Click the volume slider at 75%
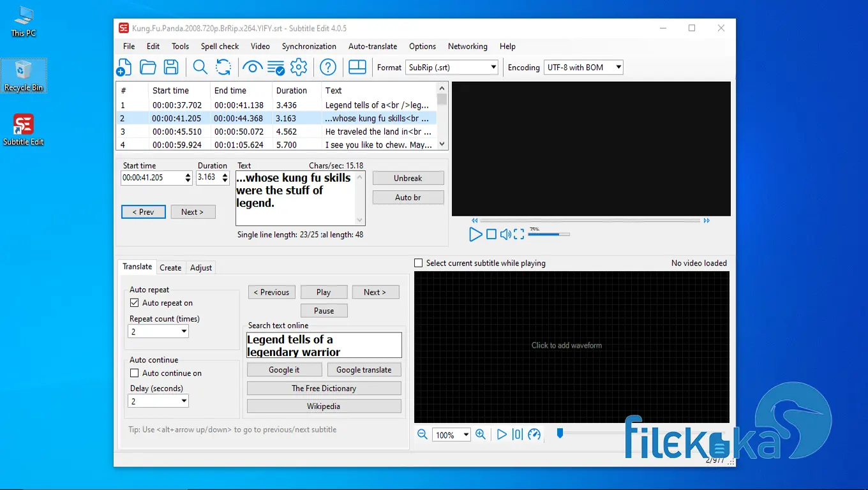Image resolution: width=868 pixels, height=490 pixels. (x=549, y=234)
